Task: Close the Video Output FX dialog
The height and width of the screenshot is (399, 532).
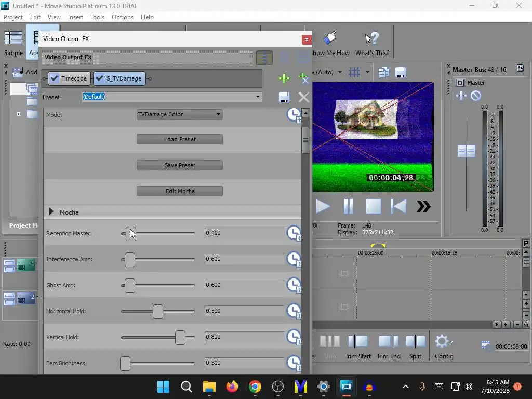Action: coord(307,39)
